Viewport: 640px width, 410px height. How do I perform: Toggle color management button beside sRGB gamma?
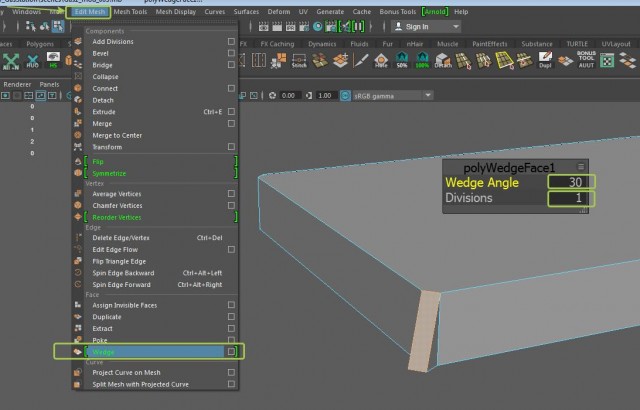pyautogui.click(x=345, y=95)
